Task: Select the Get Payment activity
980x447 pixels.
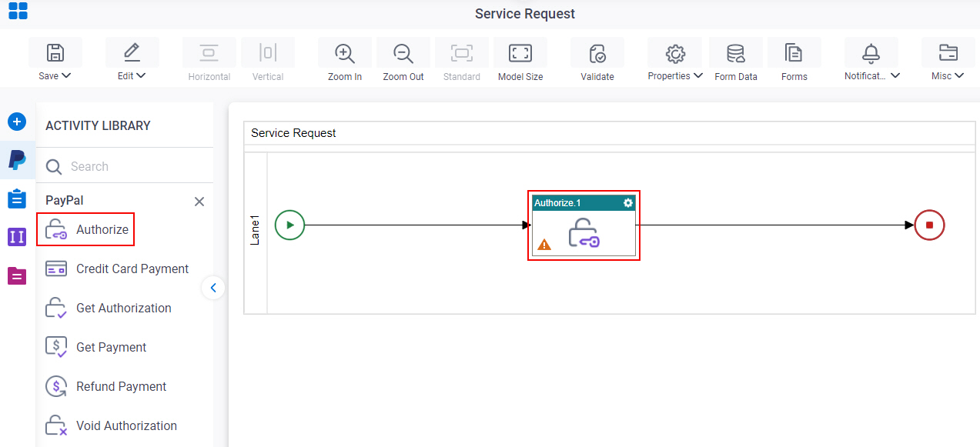Action: coord(96,347)
